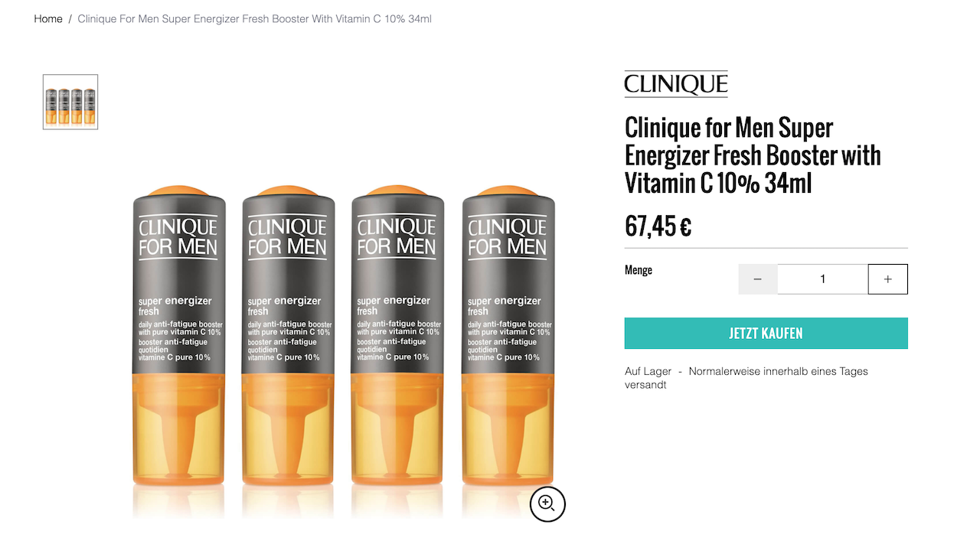Click the 67,45 € price
The height and width of the screenshot is (544, 980).
pyautogui.click(x=658, y=226)
